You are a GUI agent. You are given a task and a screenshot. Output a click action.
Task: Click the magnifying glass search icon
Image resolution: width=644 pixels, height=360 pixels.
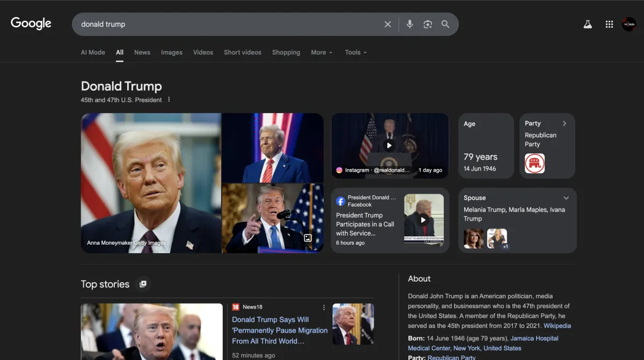point(445,24)
